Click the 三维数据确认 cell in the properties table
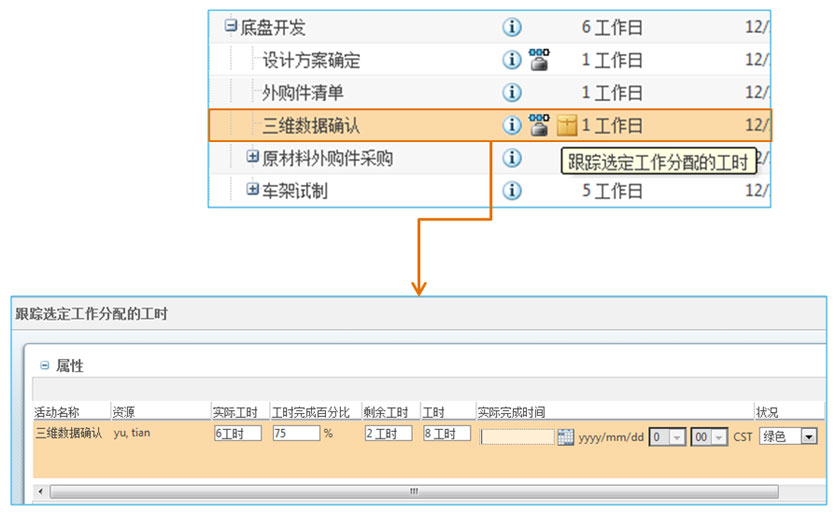Viewport: 836px width, 515px height. tap(68, 433)
